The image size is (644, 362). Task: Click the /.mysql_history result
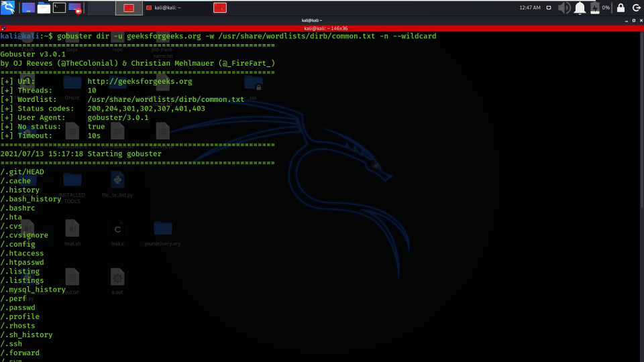[33, 290]
